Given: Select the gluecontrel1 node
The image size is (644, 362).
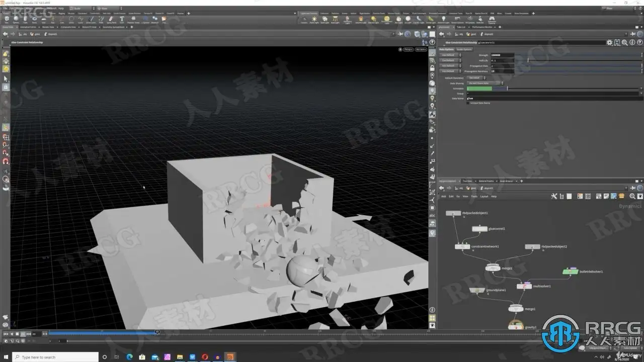Looking at the screenshot, I should pos(479,229).
